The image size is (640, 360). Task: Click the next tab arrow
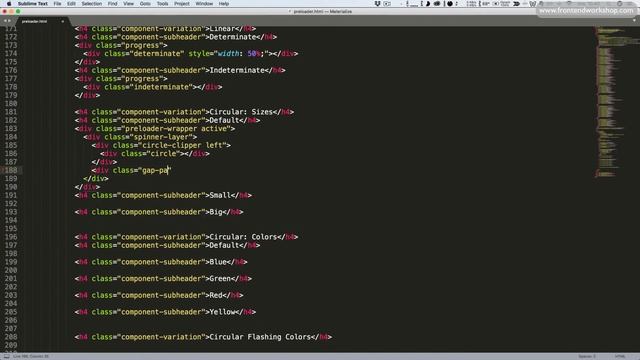click(9, 21)
